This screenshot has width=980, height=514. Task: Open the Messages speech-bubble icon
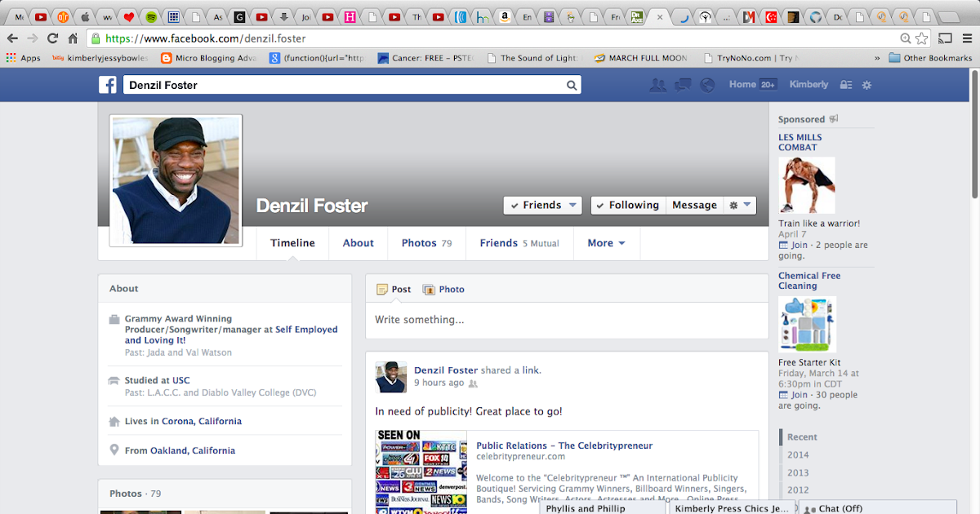(x=682, y=85)
